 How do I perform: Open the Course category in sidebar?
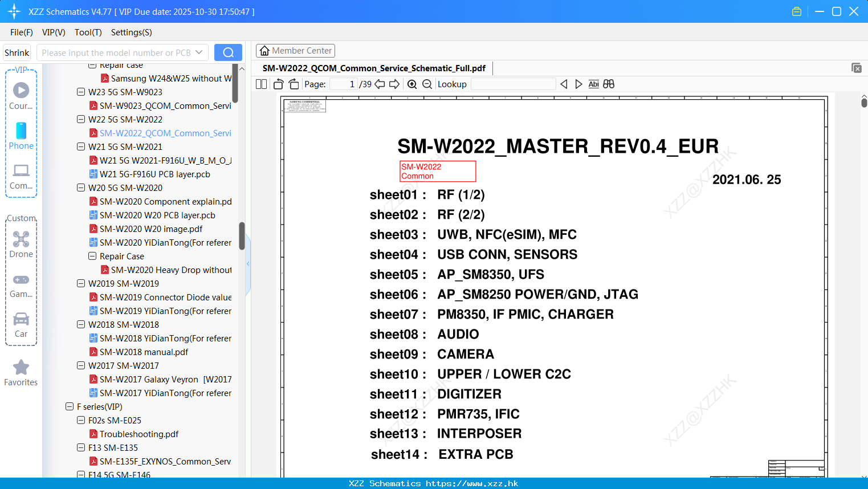click(x=21, y=96)
